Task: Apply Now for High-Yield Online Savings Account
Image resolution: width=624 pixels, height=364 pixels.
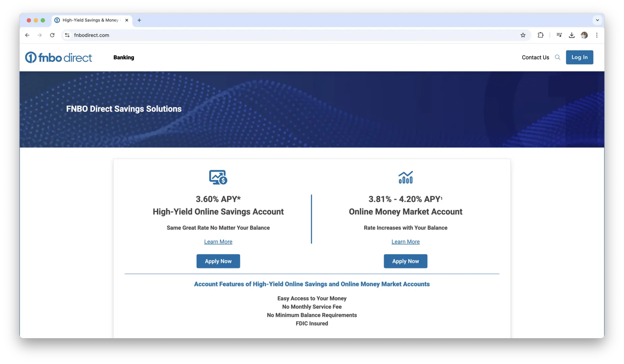Action: (x=218, y=261)
